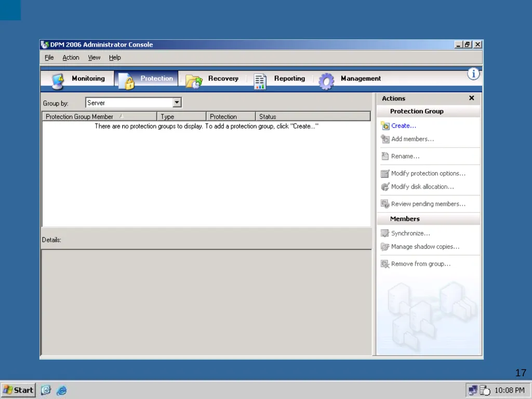Click the Modify protection options icon
This screenshot has width=532, height=399.
385,174
